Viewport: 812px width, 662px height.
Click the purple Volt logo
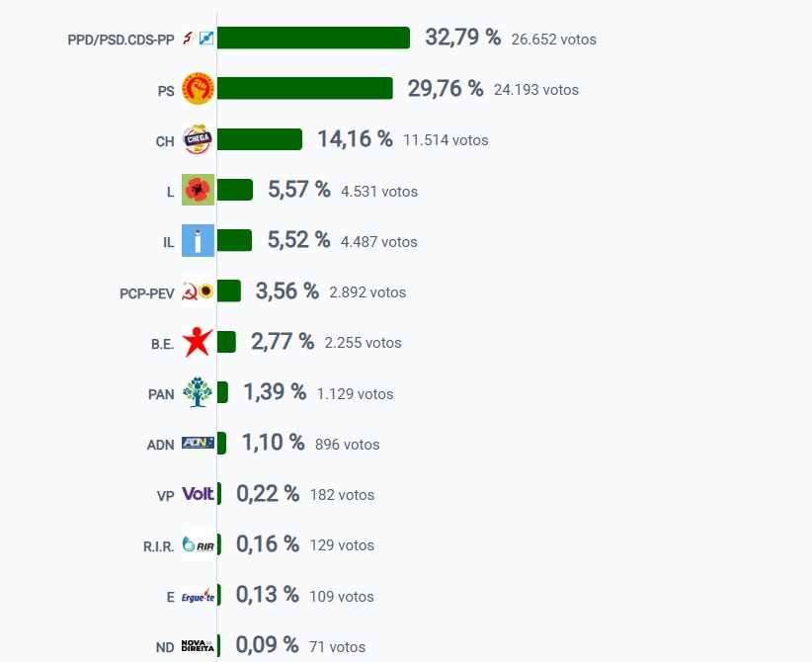[198, 494]
